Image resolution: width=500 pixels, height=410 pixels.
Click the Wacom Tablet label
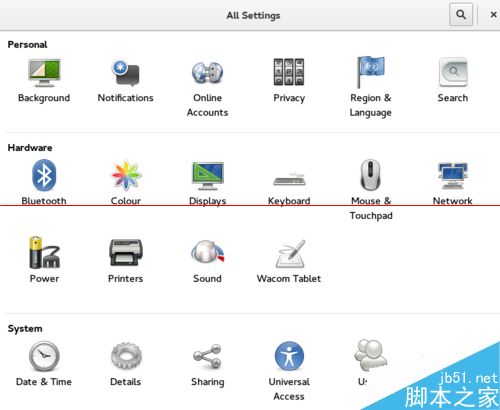coord(289,279)
